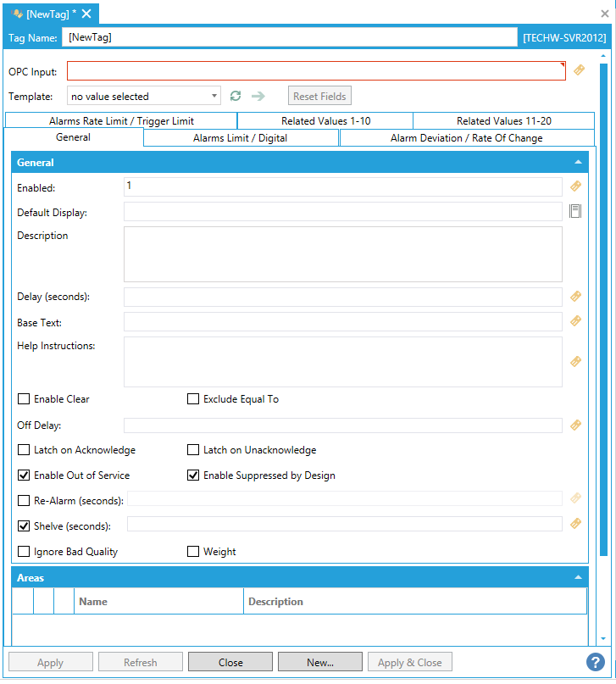Enable the Enable Clear checkbox
The height and width of the screenshot is (684, 616).
click(24, 399)
